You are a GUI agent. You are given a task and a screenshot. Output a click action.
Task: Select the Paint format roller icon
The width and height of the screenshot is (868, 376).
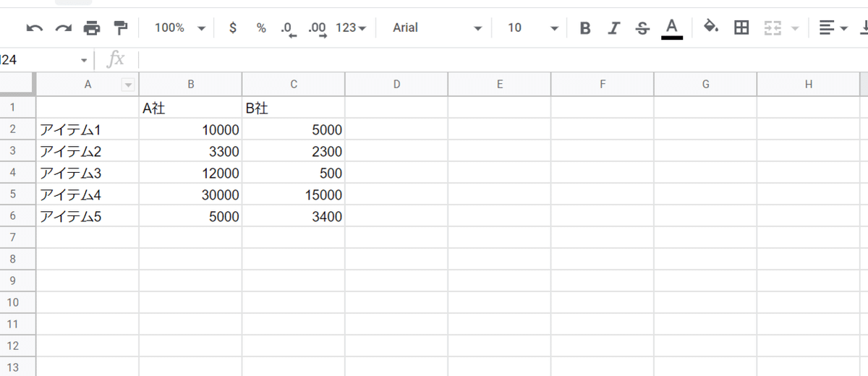coord(121,28)
